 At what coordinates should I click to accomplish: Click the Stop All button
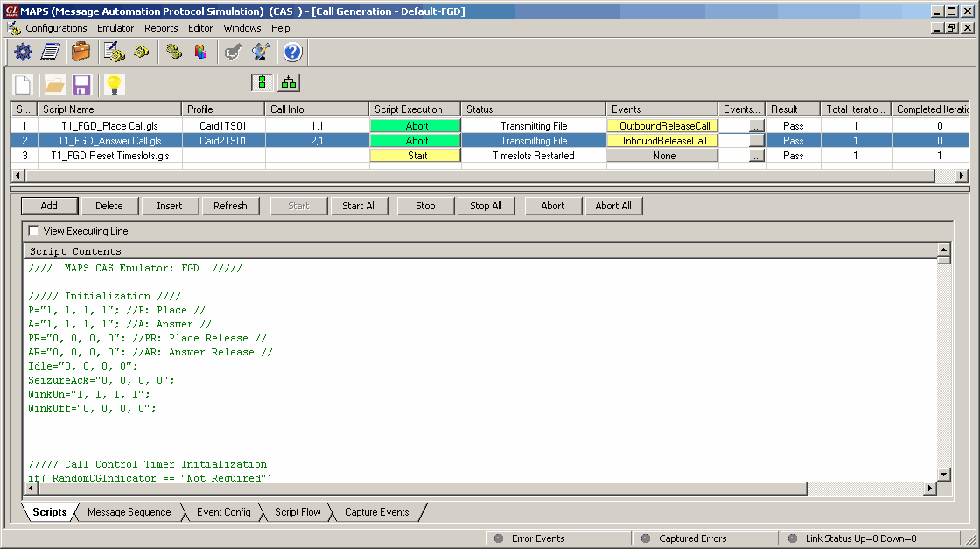[x=486, y=206]
